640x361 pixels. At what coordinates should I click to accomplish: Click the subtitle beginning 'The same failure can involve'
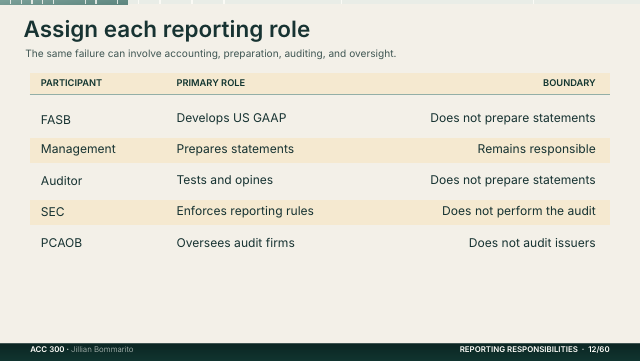(211, 53)
